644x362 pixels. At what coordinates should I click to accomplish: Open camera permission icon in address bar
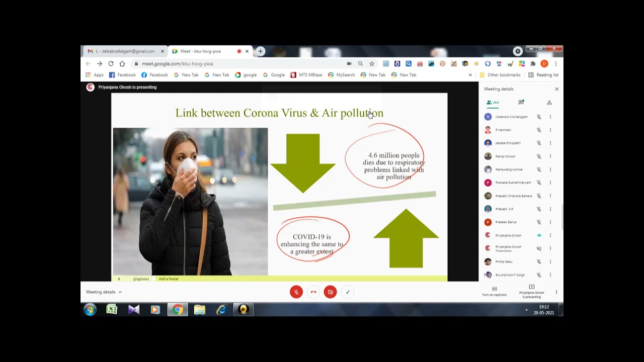tap(349, 64)
